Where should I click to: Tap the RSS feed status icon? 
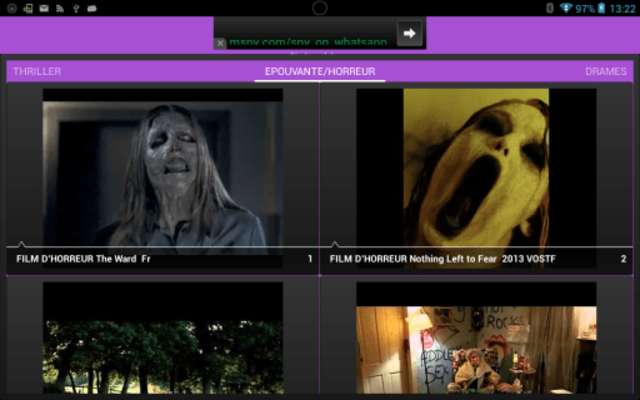coord(60,8)
